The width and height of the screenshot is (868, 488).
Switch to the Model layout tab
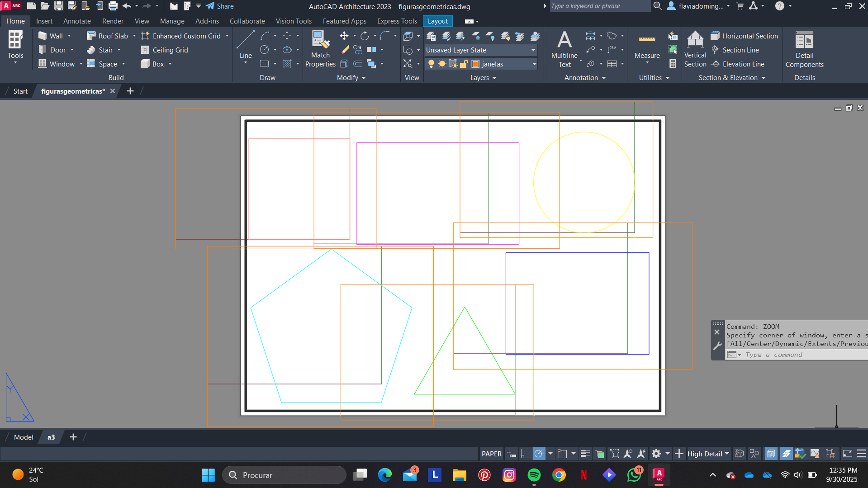click(24, 437)
